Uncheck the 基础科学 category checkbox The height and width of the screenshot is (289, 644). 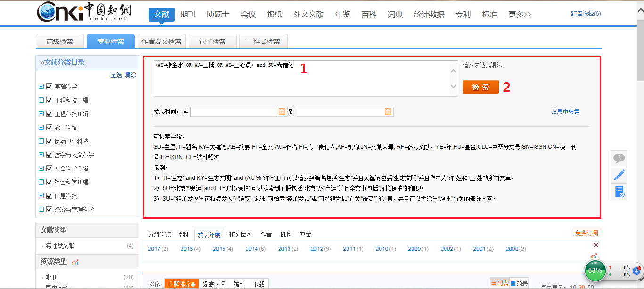coord(49,87)
